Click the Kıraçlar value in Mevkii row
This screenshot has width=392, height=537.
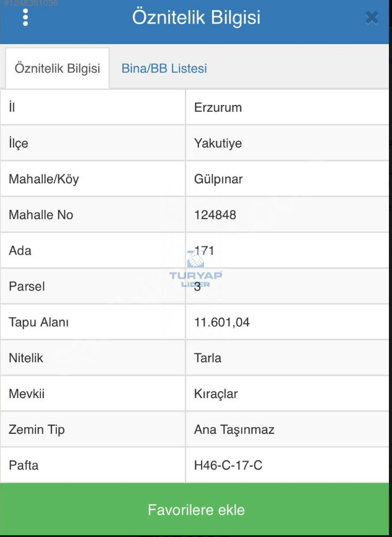216,394
